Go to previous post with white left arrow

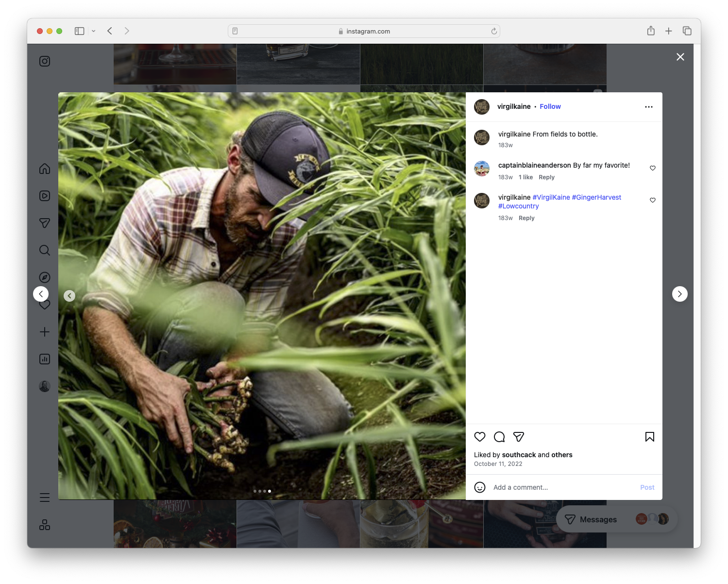pyautogui.click(x=41, y=294)
